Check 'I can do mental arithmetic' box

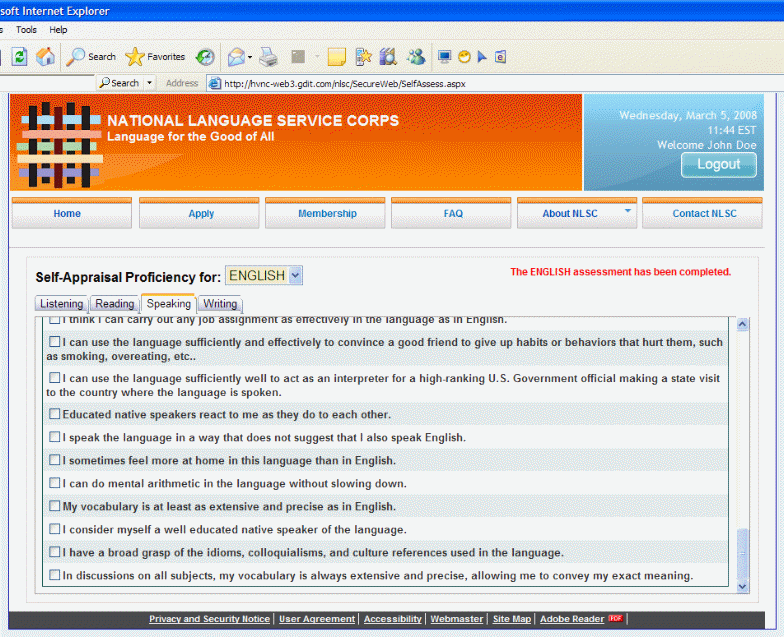point(55,484)
